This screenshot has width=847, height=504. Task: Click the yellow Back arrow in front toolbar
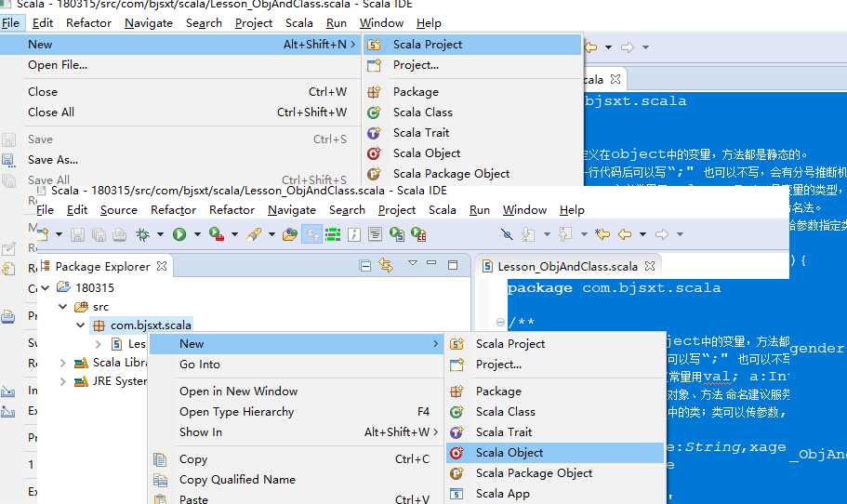click(x=625, y=234)
